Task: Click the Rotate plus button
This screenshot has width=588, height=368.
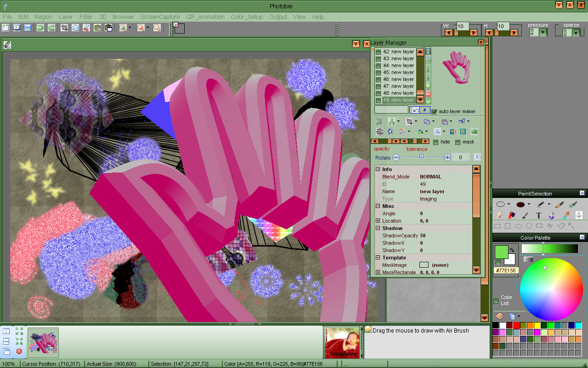Action: point(447,157)
